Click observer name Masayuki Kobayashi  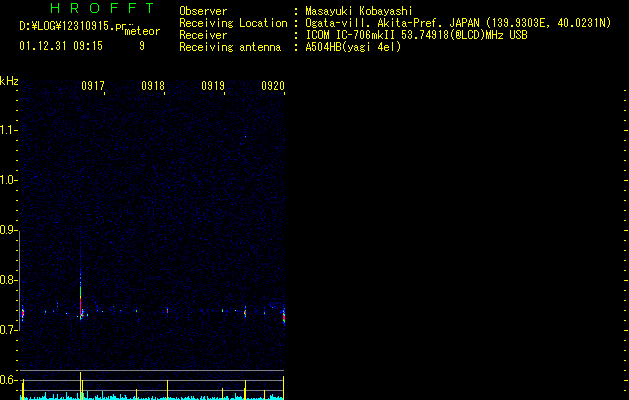(x=359, y=11)
